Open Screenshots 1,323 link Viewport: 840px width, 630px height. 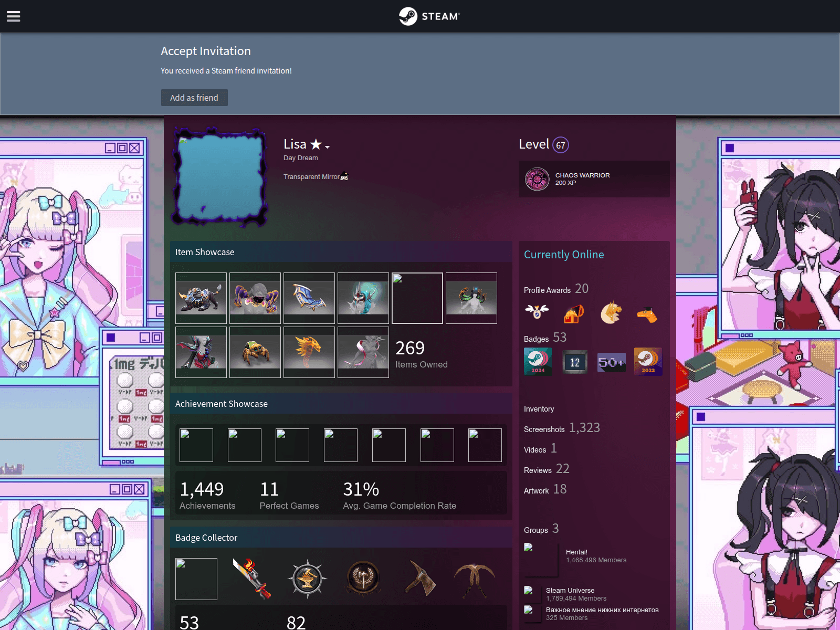pos(562,428)
